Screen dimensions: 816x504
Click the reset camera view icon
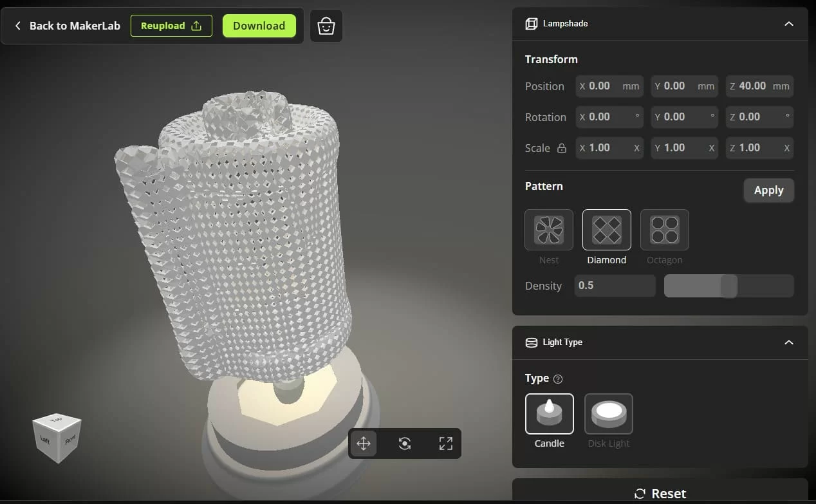point(405,443)
